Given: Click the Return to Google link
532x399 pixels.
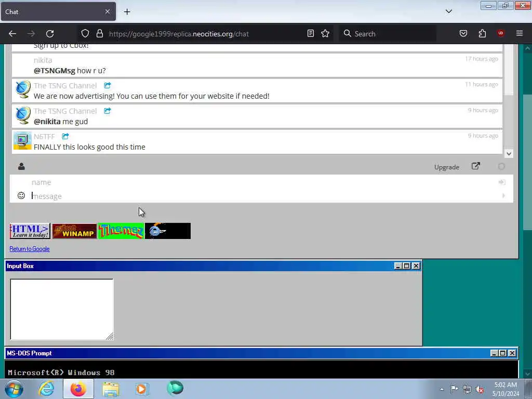Looking at the screenshot, I should point(30,249).
